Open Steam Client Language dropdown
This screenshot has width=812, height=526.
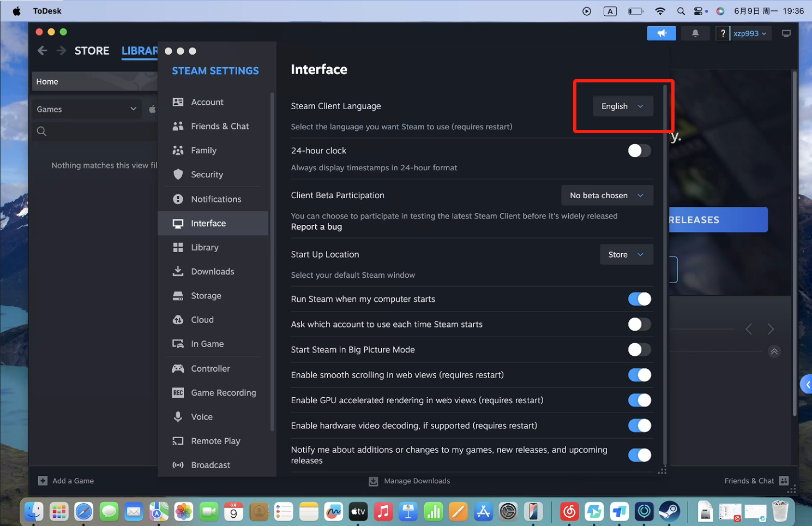(x=623, y=106)
